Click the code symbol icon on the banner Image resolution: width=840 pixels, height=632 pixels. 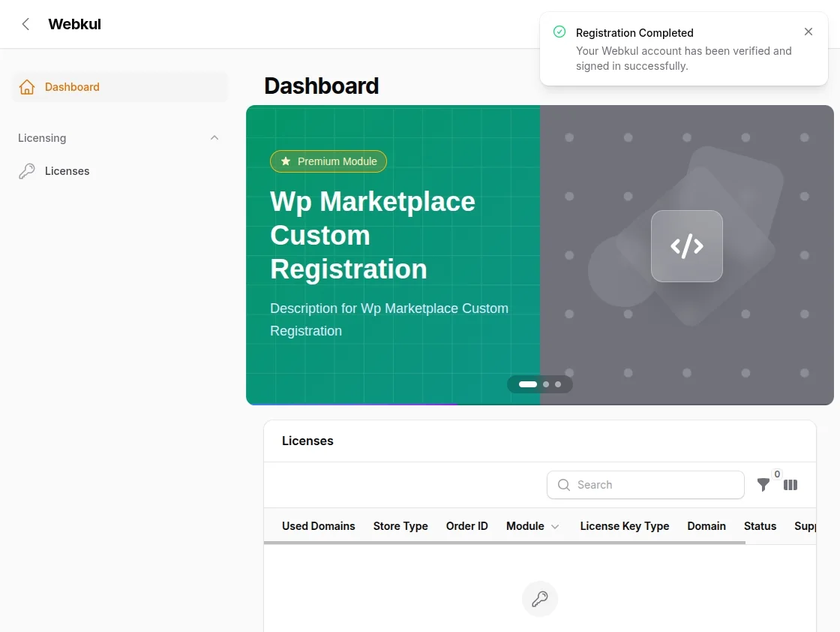point(686,245)
